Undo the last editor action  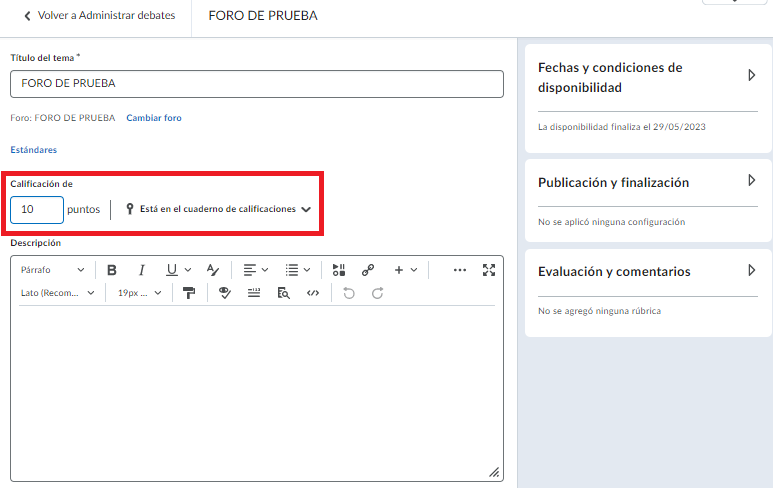coord(348,293)
